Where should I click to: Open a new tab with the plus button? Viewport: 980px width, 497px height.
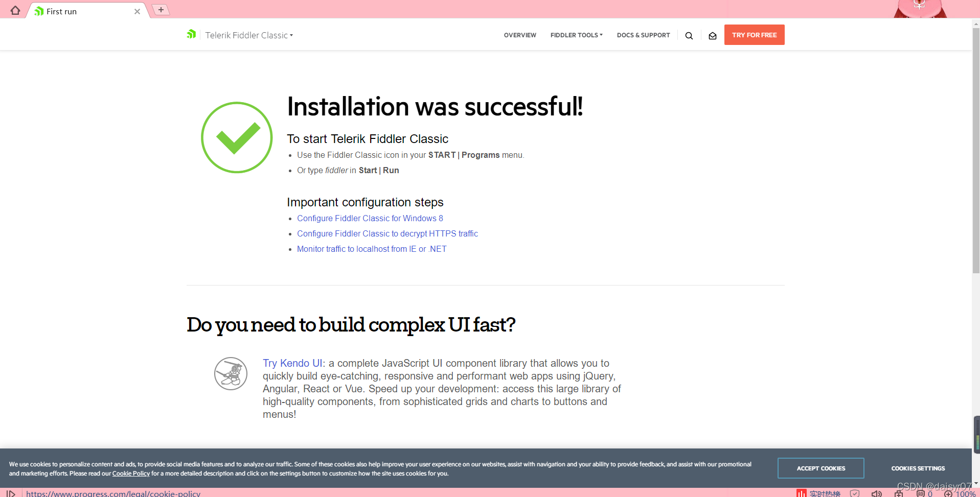(x=161, y=10)
